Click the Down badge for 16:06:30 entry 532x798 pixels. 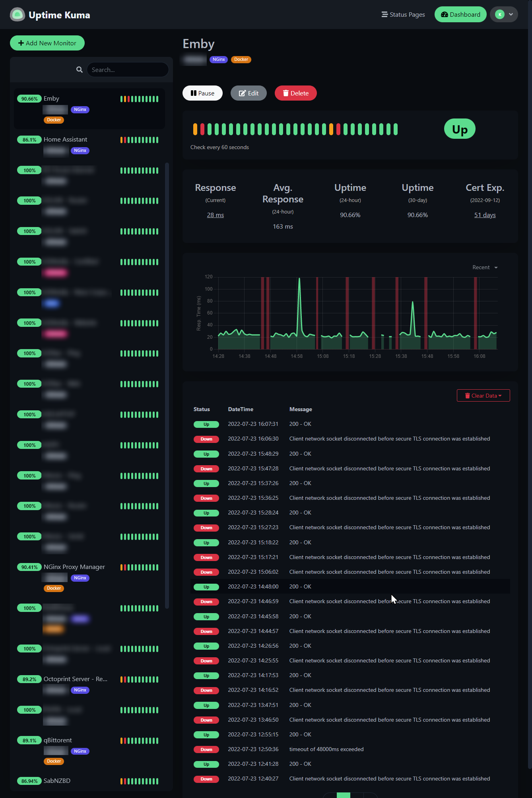click(206, 439)
